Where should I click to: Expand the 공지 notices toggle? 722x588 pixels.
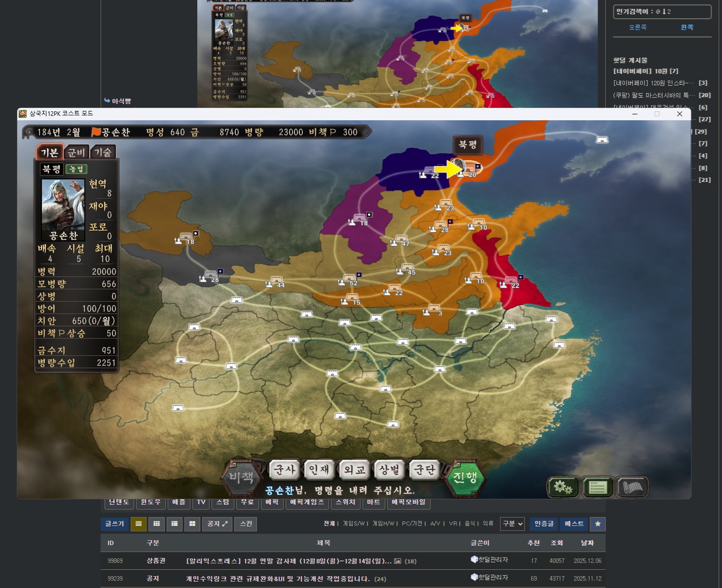[217, 524]
